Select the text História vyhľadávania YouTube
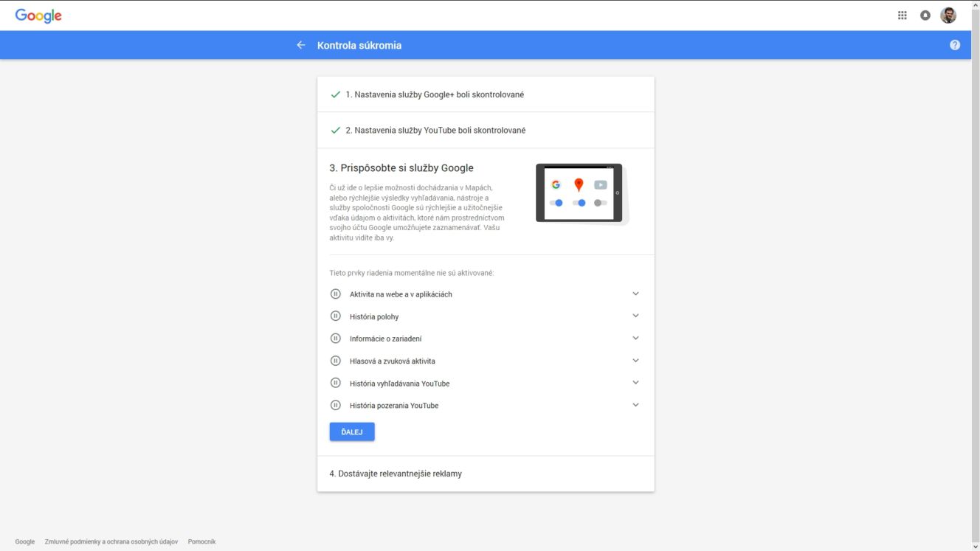 [399, 384]
